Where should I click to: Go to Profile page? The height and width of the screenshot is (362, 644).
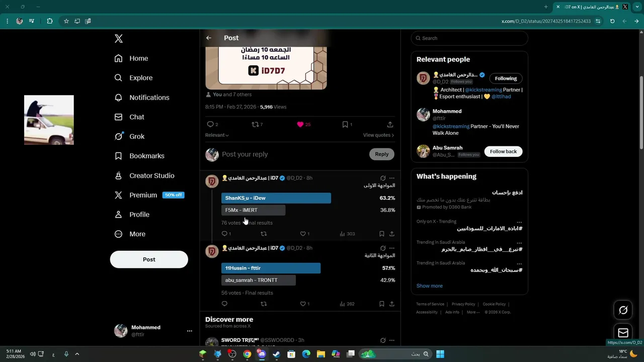132,215
